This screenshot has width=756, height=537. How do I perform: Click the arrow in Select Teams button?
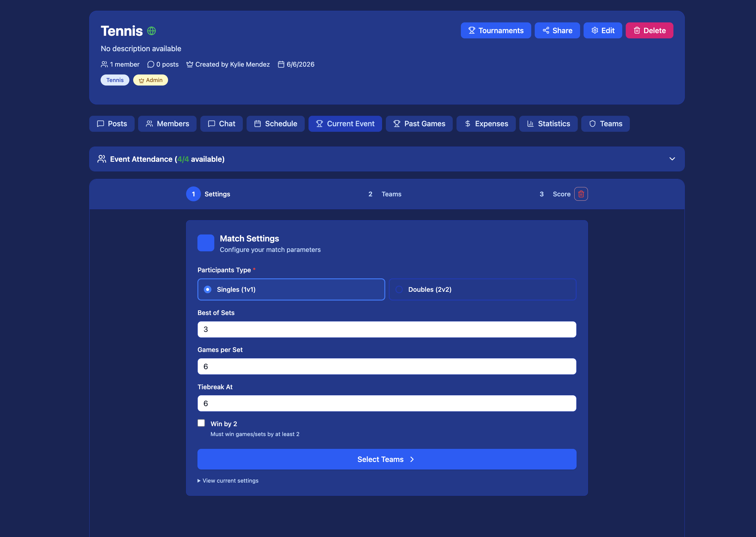(x=412, y=459)
